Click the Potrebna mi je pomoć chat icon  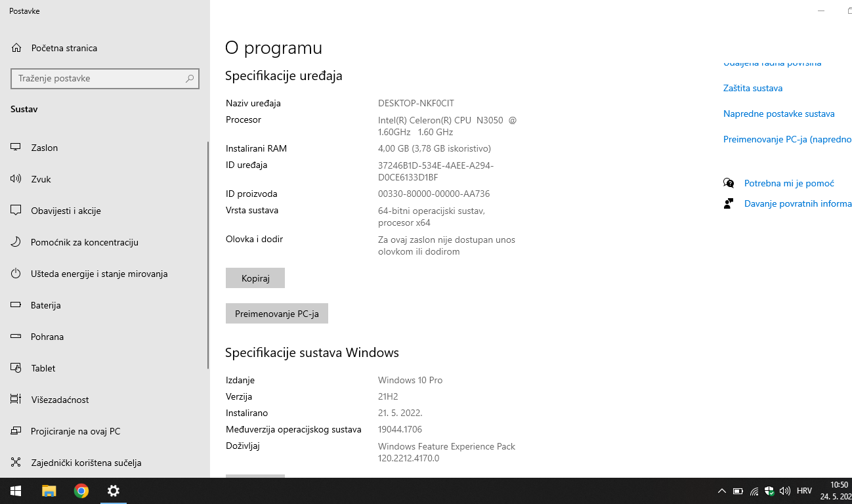point(729,183)
